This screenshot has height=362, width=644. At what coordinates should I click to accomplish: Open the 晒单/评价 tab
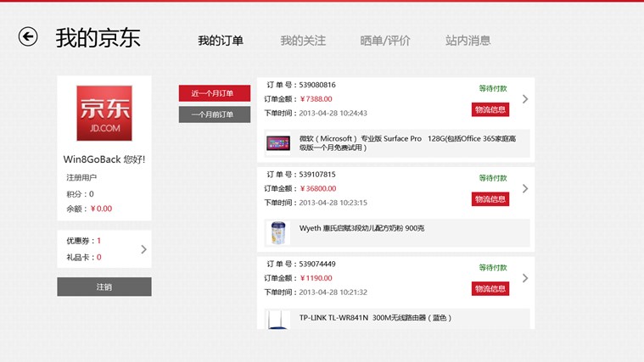coord(385,41)
